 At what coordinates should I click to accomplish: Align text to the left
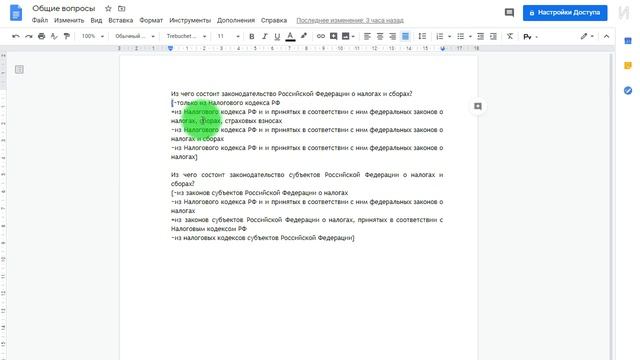click(x=367, y=36)
